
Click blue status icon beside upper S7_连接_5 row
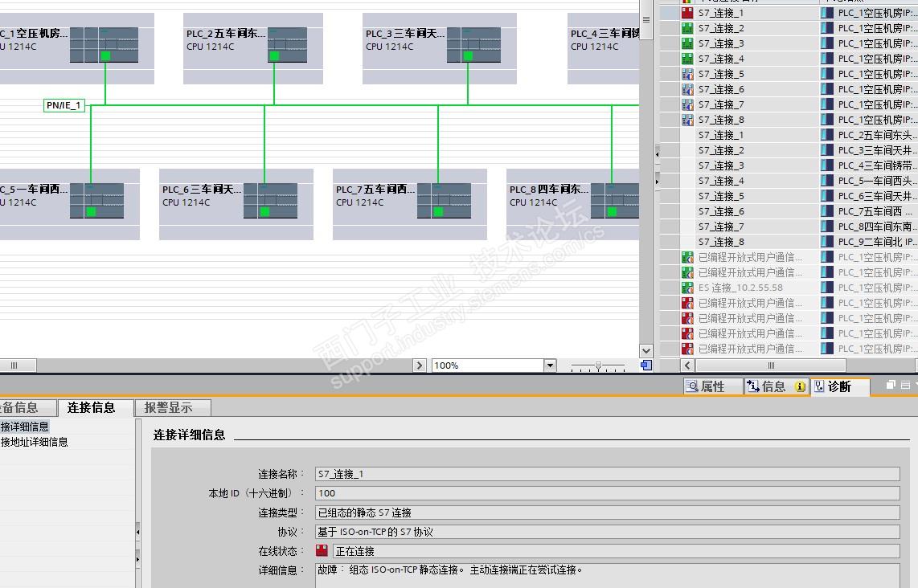[687, 74]
